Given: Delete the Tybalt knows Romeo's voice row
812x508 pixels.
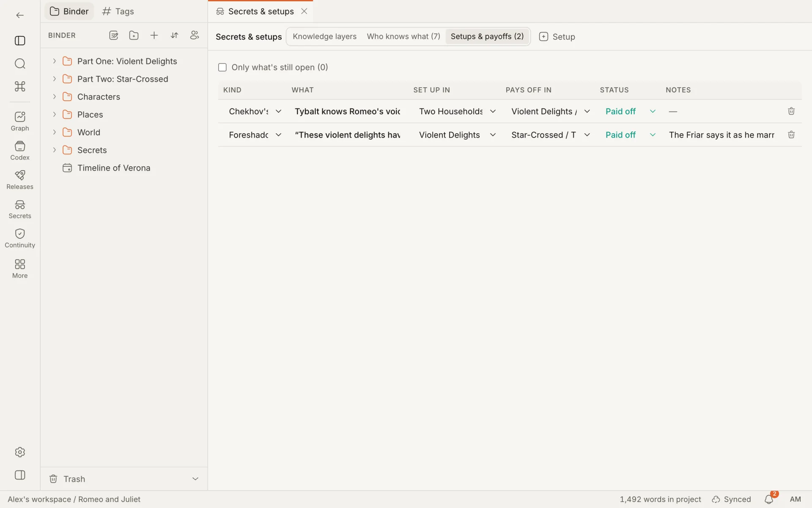Looking at the screenshot, I should coord(791,111).
